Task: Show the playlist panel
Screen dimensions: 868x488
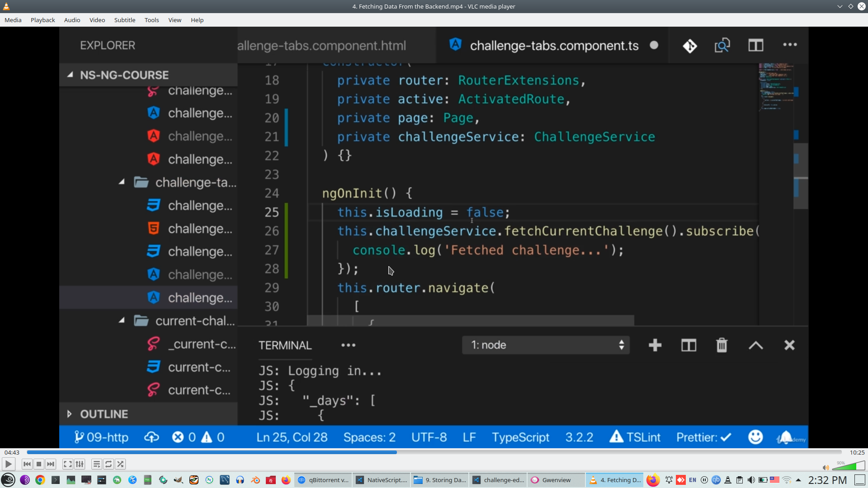Action: [96, 464]
